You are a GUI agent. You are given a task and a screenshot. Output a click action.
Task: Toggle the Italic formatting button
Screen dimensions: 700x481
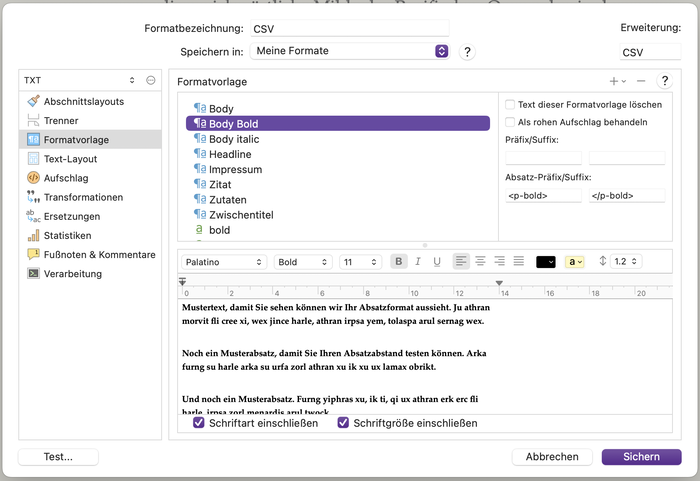[x=418, y=261]
